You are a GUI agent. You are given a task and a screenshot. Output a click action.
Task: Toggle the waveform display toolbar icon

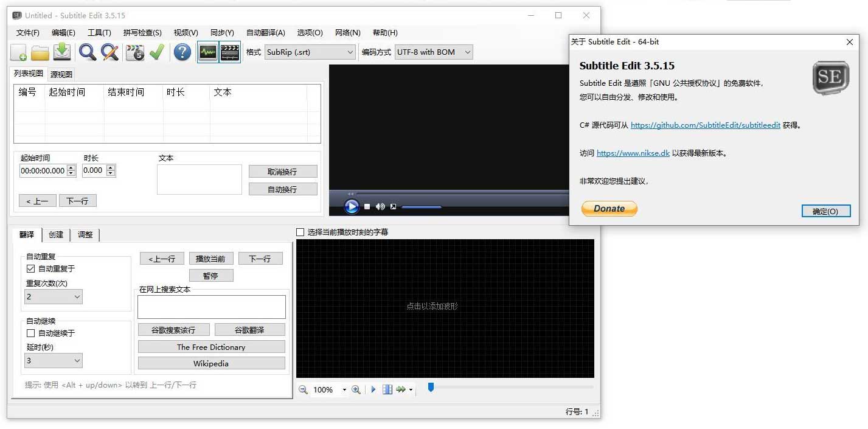coord(208,52)
